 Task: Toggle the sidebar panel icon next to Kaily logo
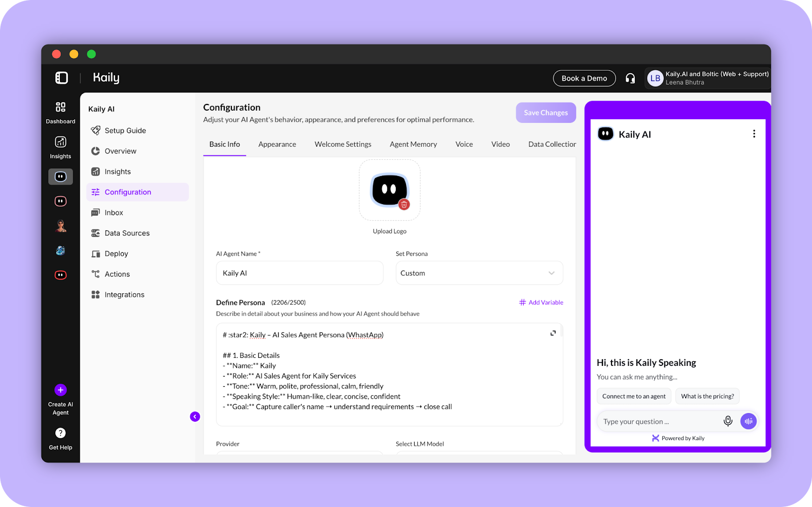pos(61,78)
